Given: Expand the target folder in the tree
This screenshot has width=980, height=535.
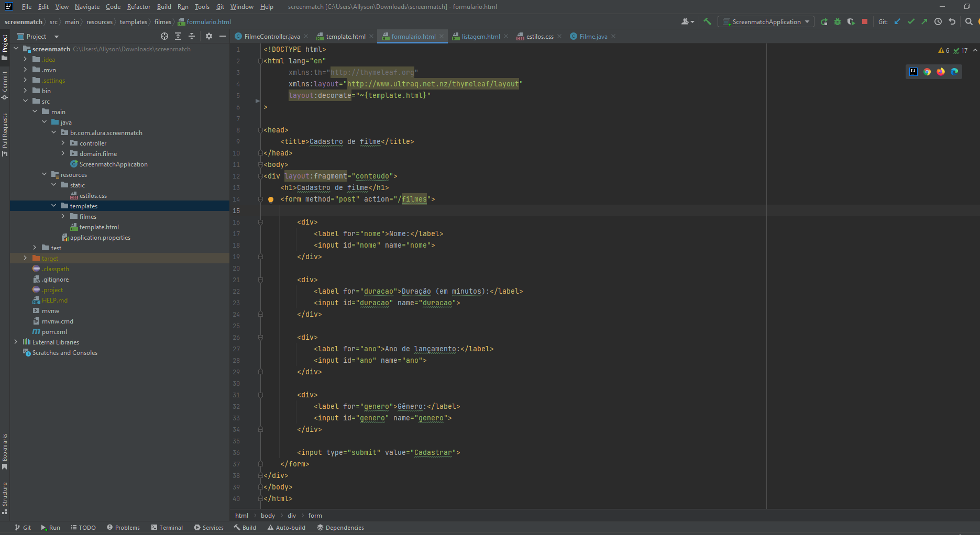Looking at the screenshot, I should 25,258.
